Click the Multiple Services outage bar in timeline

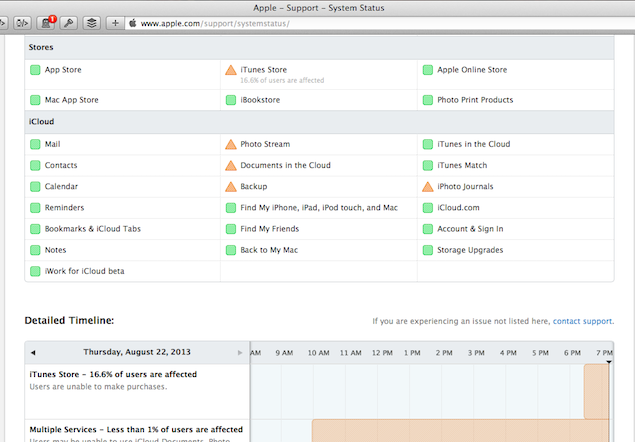click(460, 431)
